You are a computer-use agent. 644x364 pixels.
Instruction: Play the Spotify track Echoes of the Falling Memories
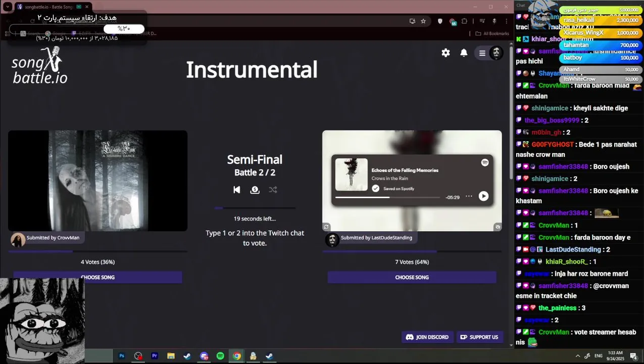[x=483, y=196]
